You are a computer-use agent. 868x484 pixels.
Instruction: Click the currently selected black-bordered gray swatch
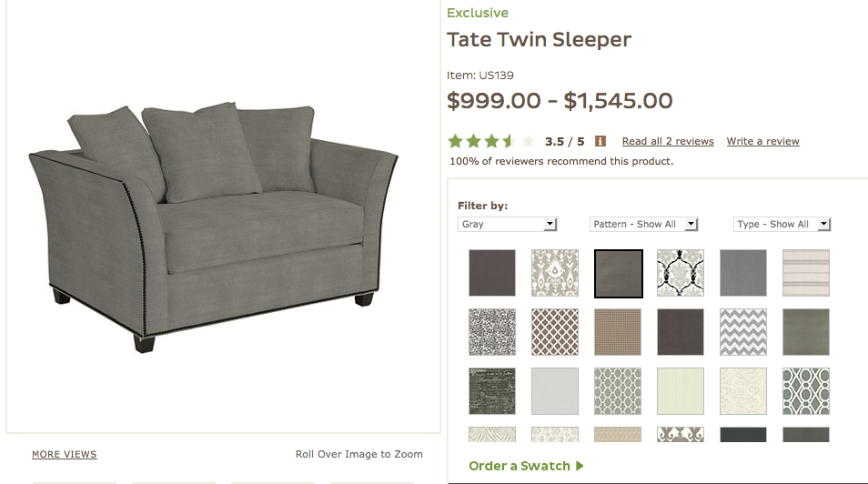[x=619, y=273]
